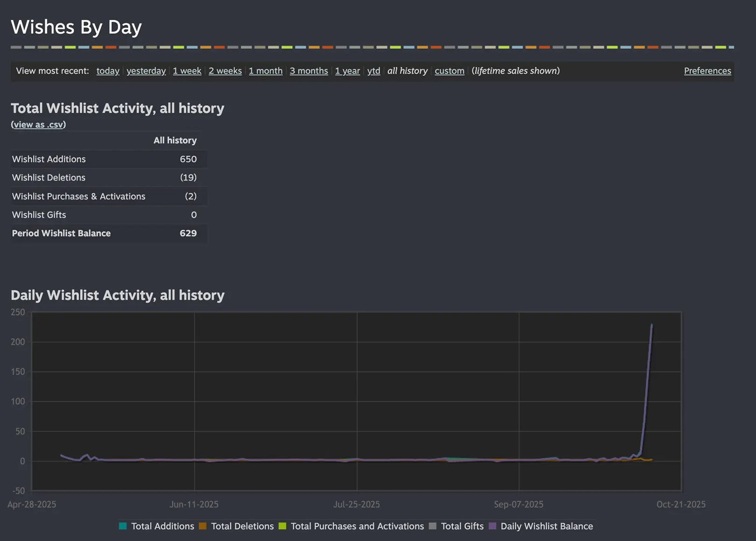The image size is (756, 541).
Task: Click the Total Gifts legend label
Action: (x=462, y=526)
